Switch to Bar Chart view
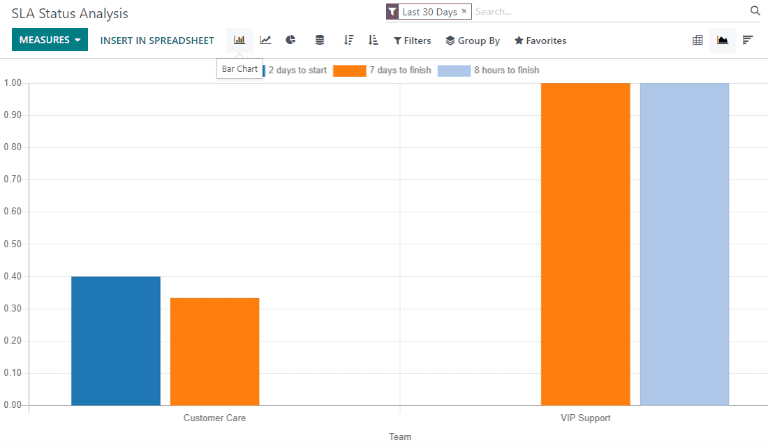 239,40
